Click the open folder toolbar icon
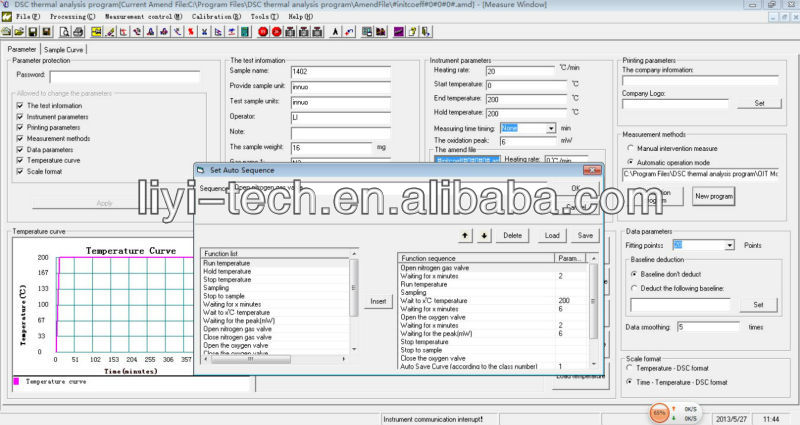This screenshot has height=425, width=800. coord(19,32)
